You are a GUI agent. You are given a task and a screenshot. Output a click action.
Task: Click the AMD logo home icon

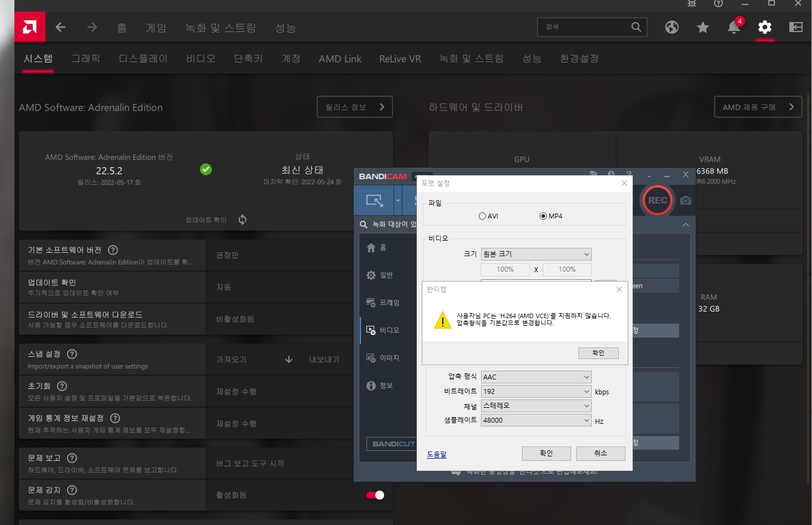[x=30, y=27]
